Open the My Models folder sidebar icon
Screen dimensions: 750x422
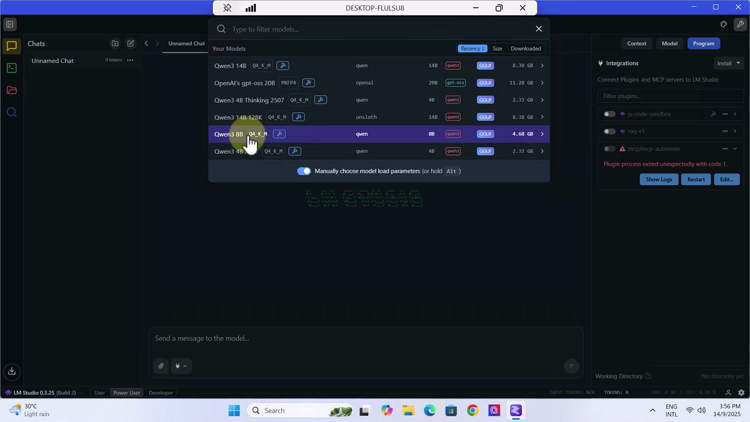(x=11, y=90)
